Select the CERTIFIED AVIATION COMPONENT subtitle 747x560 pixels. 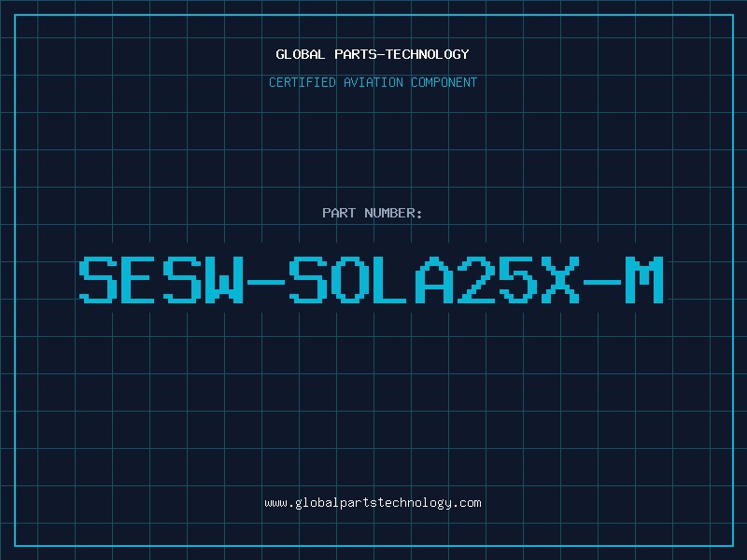(373, 82)
